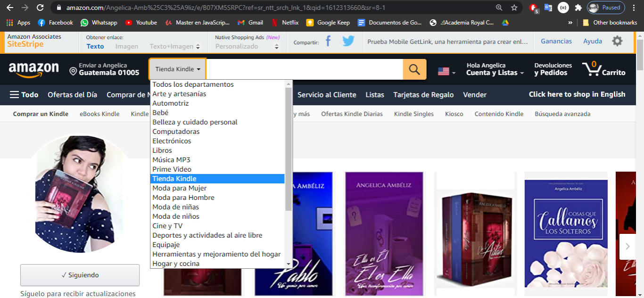Screen dimensions: 644x298
Task: Reload the page with refresh icon
Action: [x=40, y=8]
